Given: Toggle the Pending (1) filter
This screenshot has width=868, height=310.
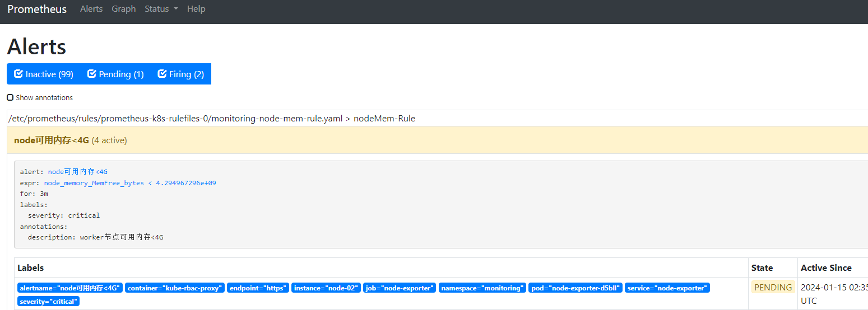Looking at the screenshot, I should coord(116,74).
